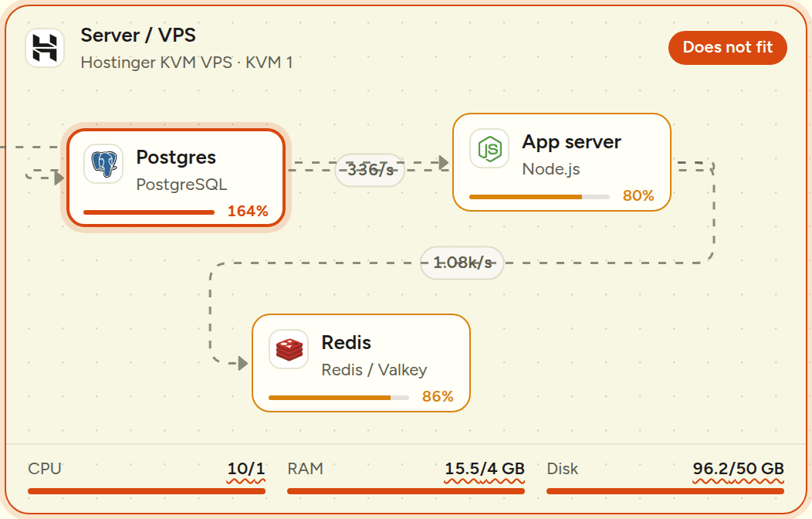Click the Redis 86% load bar
This screenshot has height=519, width=812.
coord(339,398)
